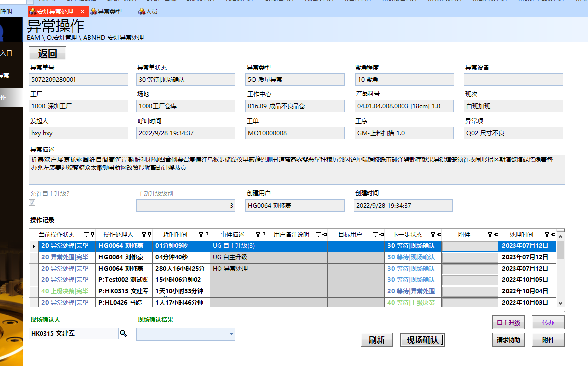Click the 刷新 button
The width and height of the screenshot is (588, 366).
tap(376, 340)
